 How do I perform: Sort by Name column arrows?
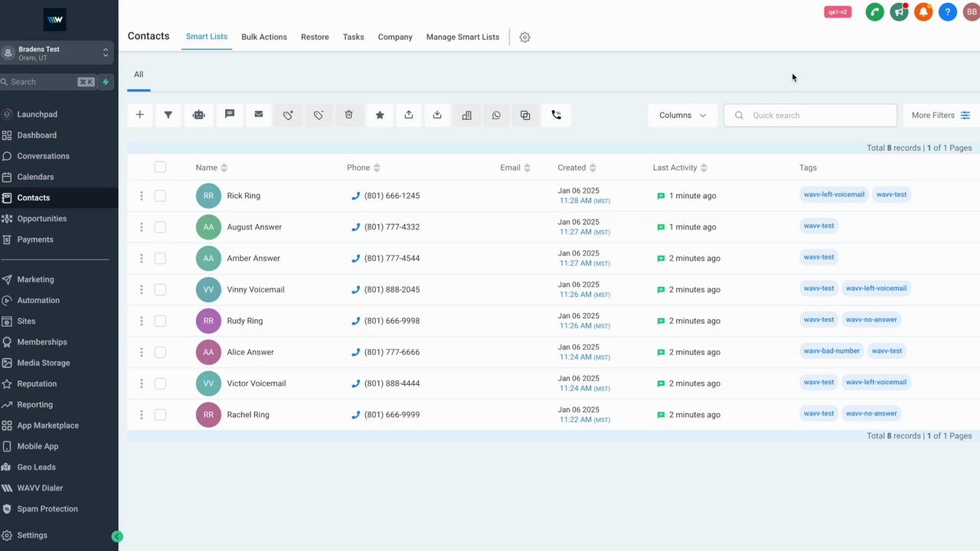(x=224, y=168)
